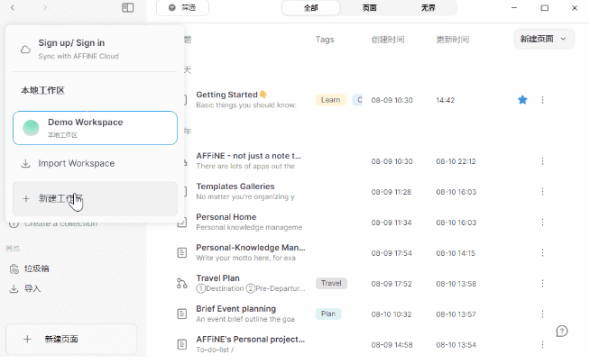Switch to the 无界 tab
This screenshot has height=364, width=590.
tap(429, 8)
